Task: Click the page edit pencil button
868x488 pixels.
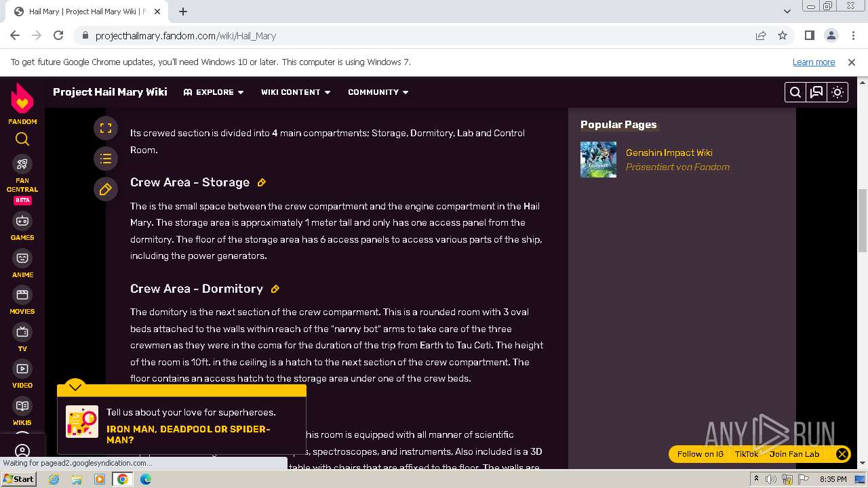Action: coord(106,189)
